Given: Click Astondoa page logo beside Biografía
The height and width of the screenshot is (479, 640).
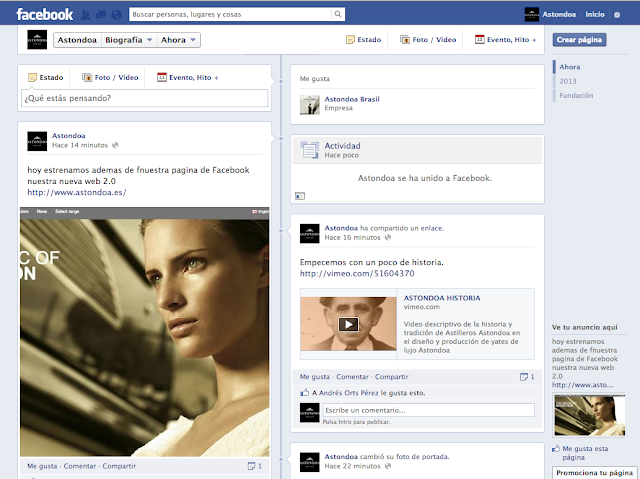Looking at the screenshot, I should pyautogui.click(x=37, y=40).
